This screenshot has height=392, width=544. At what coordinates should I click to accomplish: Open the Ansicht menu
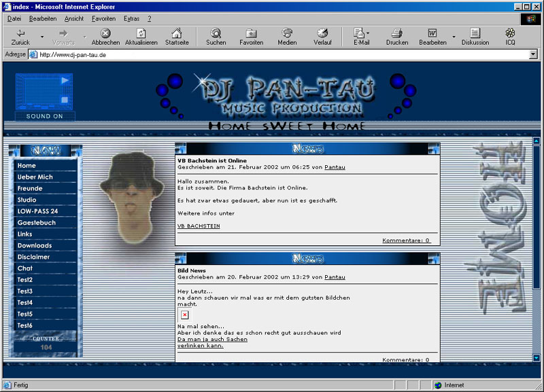pyautogui.click(x=74, y=18)
